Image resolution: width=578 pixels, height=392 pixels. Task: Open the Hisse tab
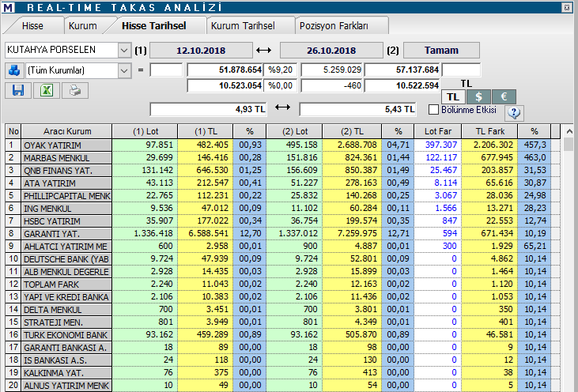pyautogui.click(x=32, y=26)
